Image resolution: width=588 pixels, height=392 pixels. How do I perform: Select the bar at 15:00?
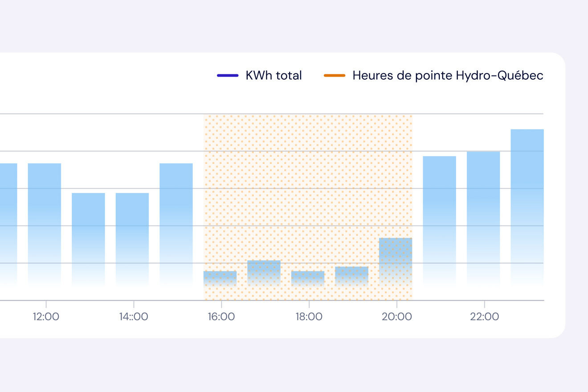[176, 225]
